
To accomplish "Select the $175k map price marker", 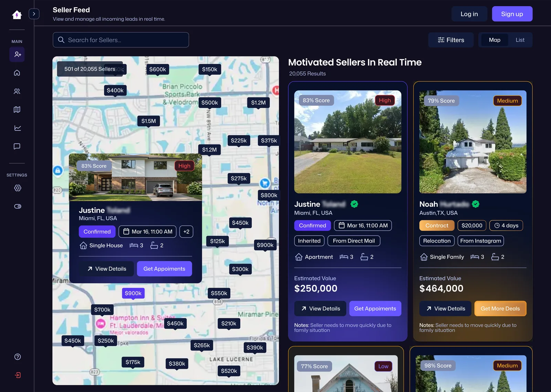I will (x=133, y=362).
